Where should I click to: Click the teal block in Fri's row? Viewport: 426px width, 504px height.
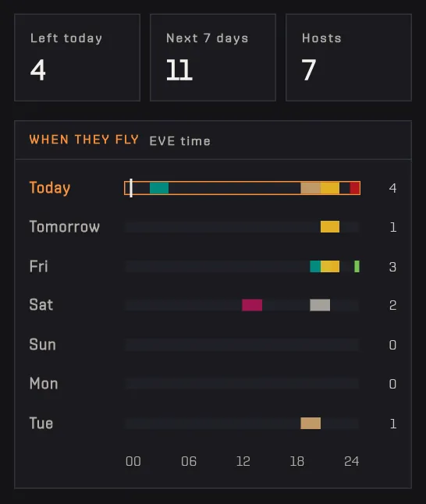pyautogui.click(x=315, y=267)
